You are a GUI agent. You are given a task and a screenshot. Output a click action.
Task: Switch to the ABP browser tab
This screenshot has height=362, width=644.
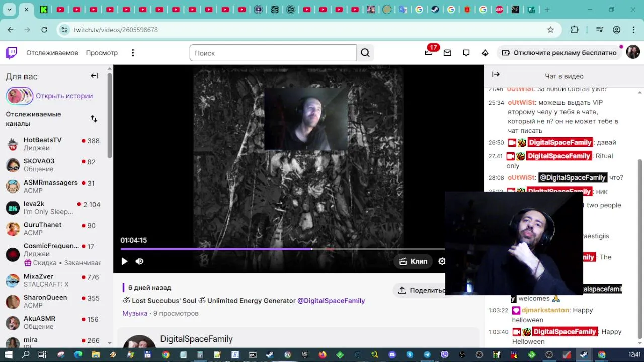point(499,9)
